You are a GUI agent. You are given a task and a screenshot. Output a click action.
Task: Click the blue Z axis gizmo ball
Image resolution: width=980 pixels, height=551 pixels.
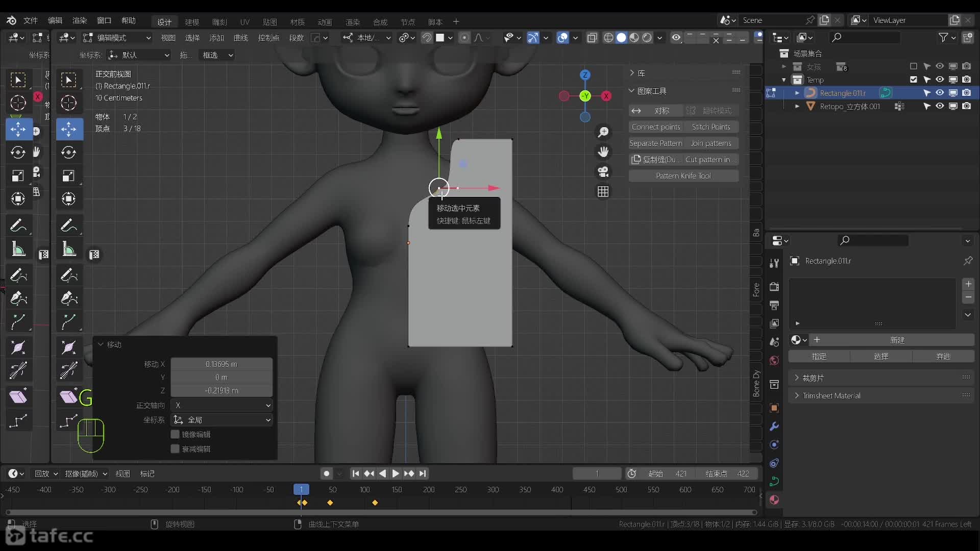click(x=585, y=75)
